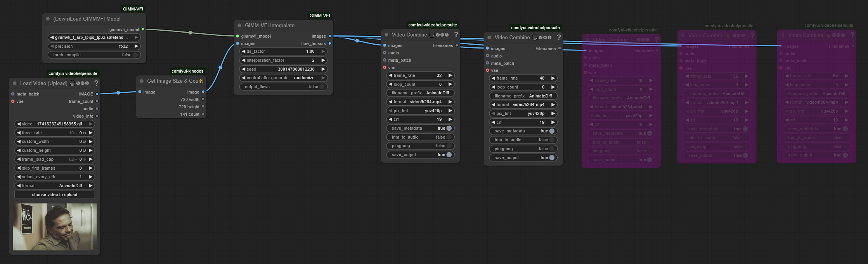The image size is (868, 264).
Task: Click the filename_prefix field on Video Combine with frame_rate 32
Action: [x=420, y=93]
